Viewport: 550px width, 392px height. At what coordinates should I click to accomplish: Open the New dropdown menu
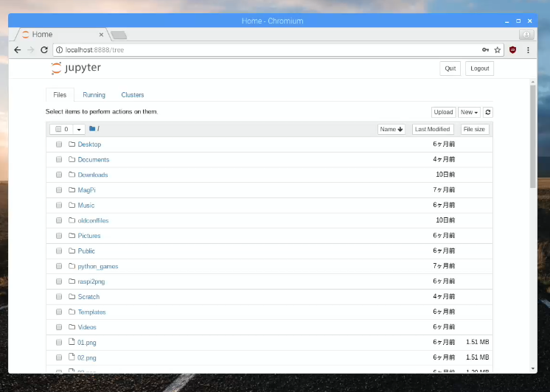pos(469,112)
